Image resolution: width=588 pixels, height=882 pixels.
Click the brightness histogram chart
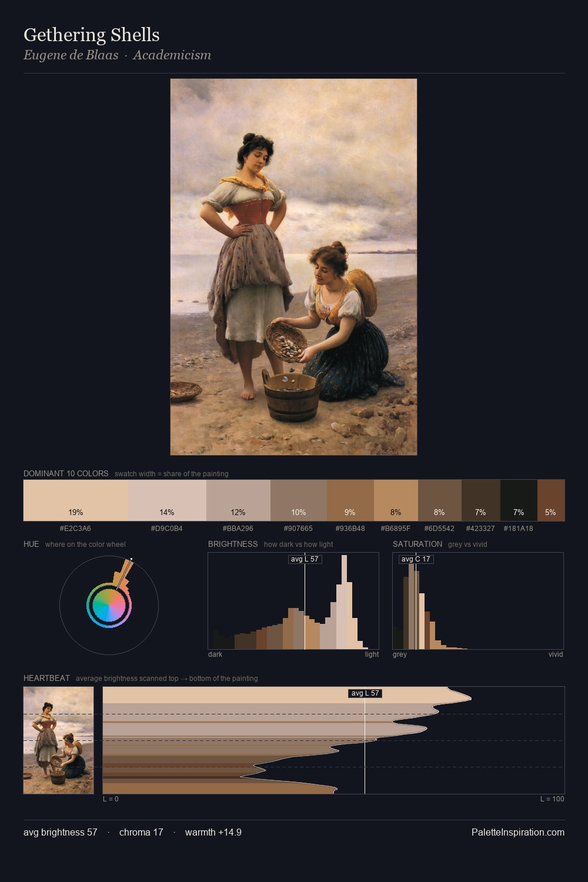(293, 601)
